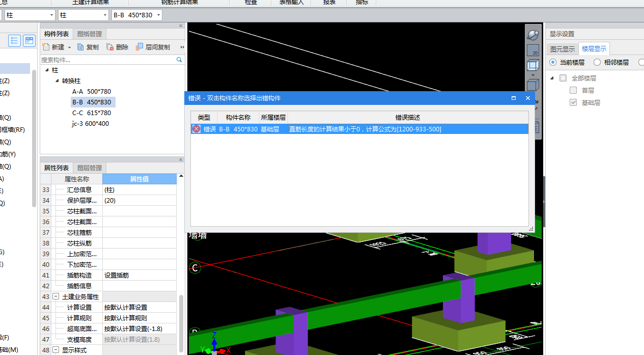644x355 pixels.
Task: Collapse the 柱 tree node
Action: click(47, 70)
